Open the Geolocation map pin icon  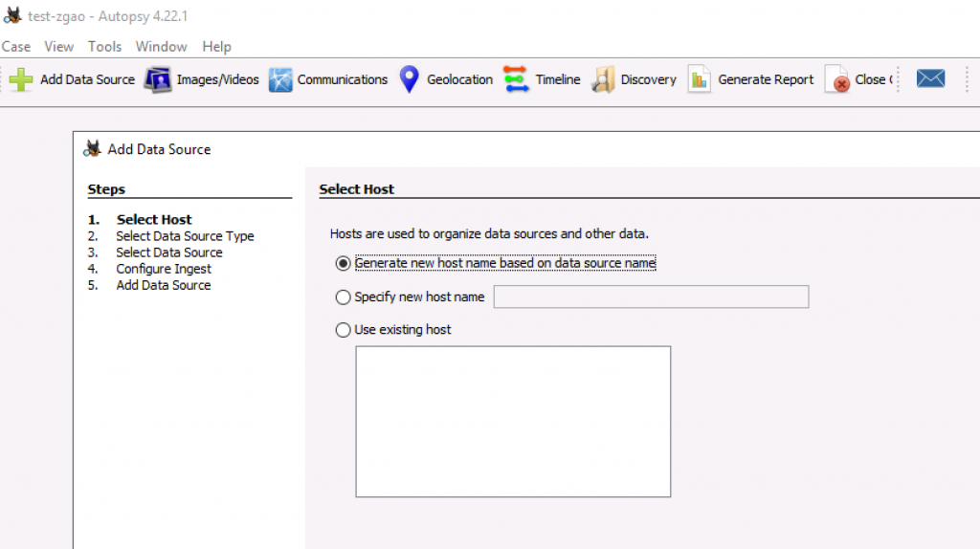tap(410, 79)
